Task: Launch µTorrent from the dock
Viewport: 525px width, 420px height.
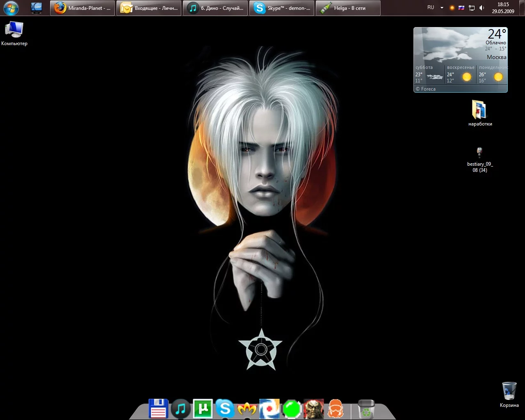Action: (203, 409)
